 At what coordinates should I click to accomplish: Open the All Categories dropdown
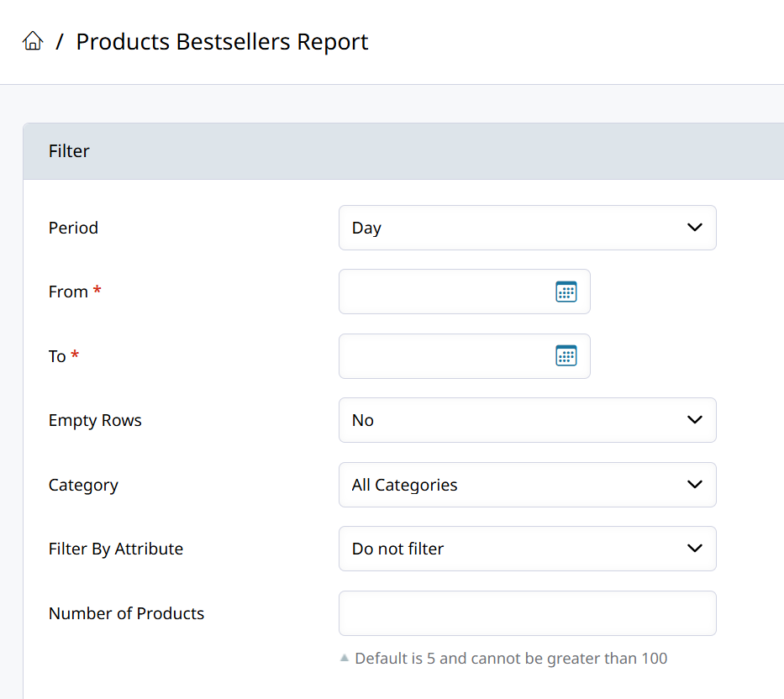[527, 485]
